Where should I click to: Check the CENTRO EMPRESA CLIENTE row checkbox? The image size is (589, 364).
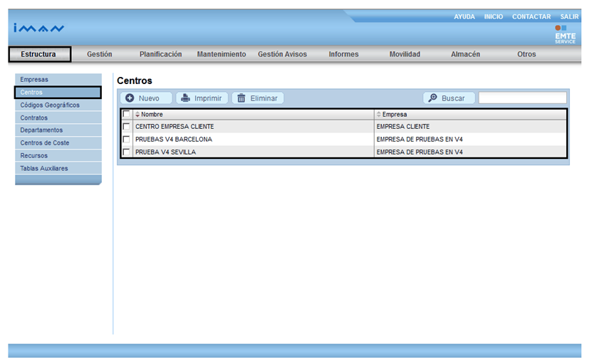[126, 127]
